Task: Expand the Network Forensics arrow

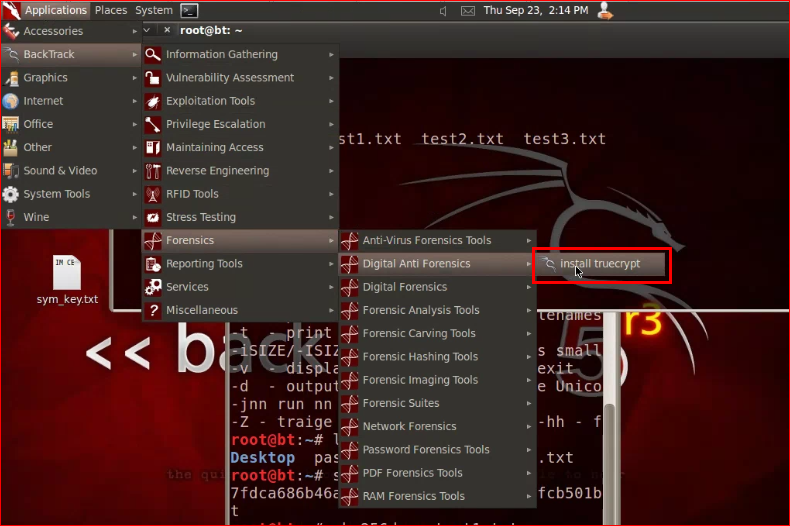Action: click(529, 427)
